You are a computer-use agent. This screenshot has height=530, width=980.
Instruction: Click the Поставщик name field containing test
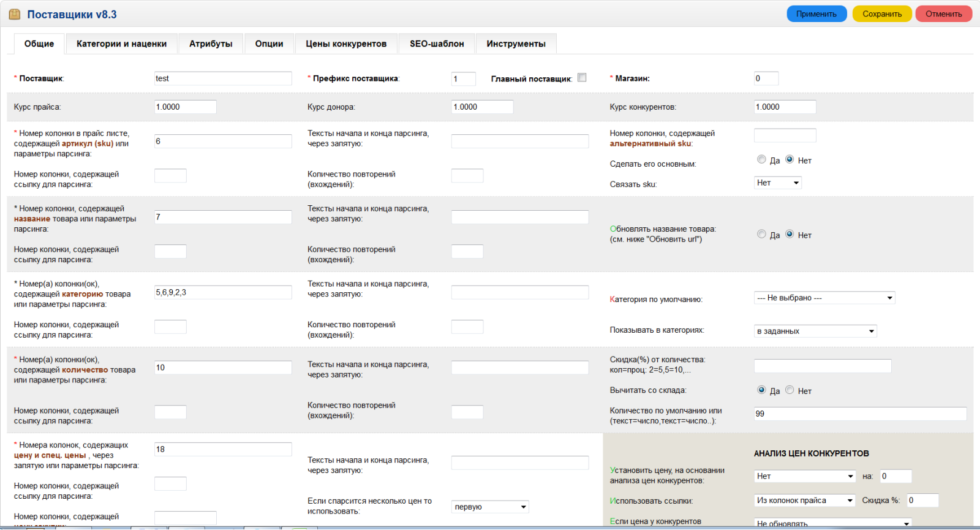[223, 78]
